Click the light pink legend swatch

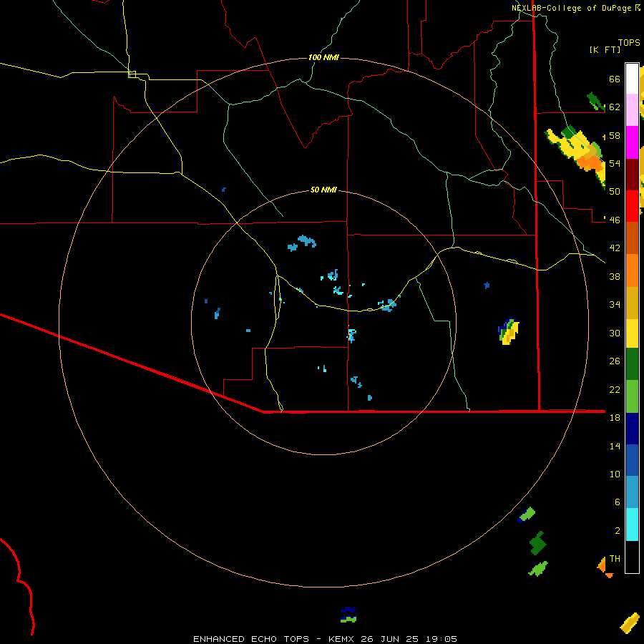(x=632, y=110)
